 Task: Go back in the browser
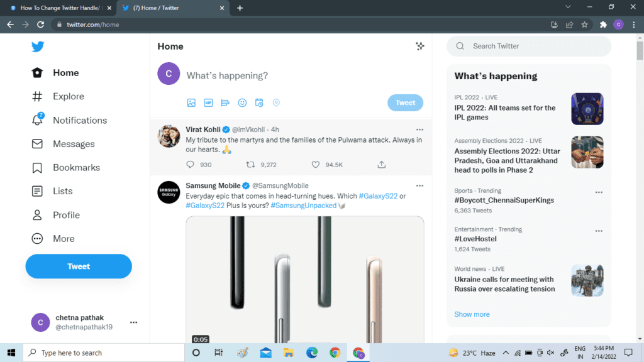[10, 25]
